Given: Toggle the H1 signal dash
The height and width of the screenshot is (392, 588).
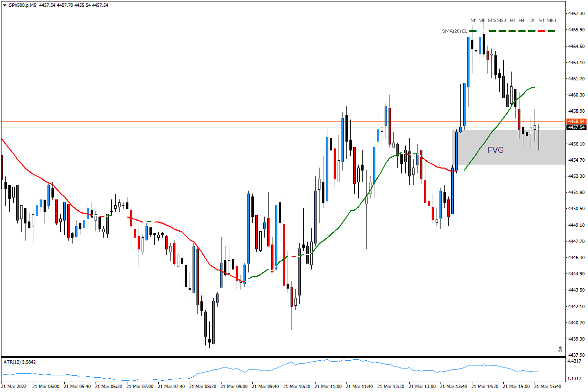Looking at the screenshot, I should click(x=512, y=30).
